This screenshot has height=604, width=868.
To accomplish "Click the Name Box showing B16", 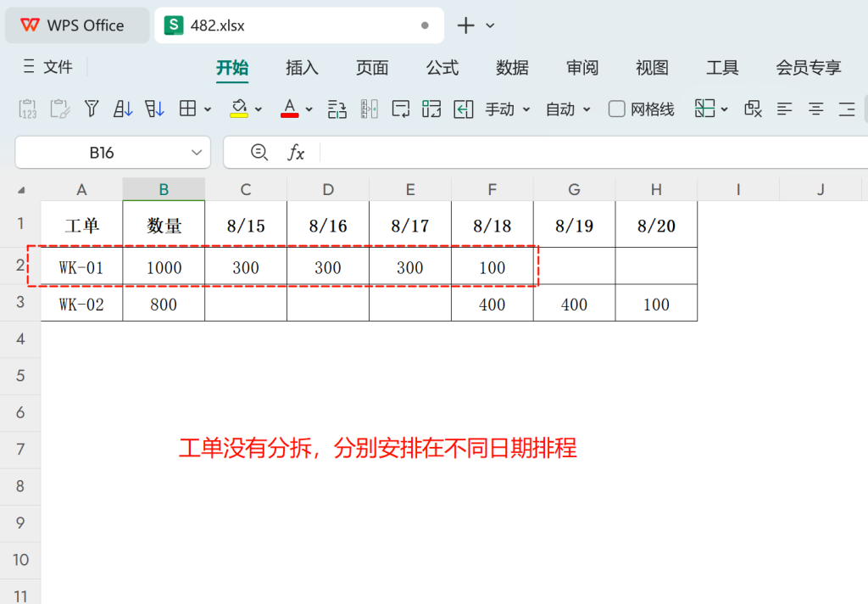I will tap(102, 153).
